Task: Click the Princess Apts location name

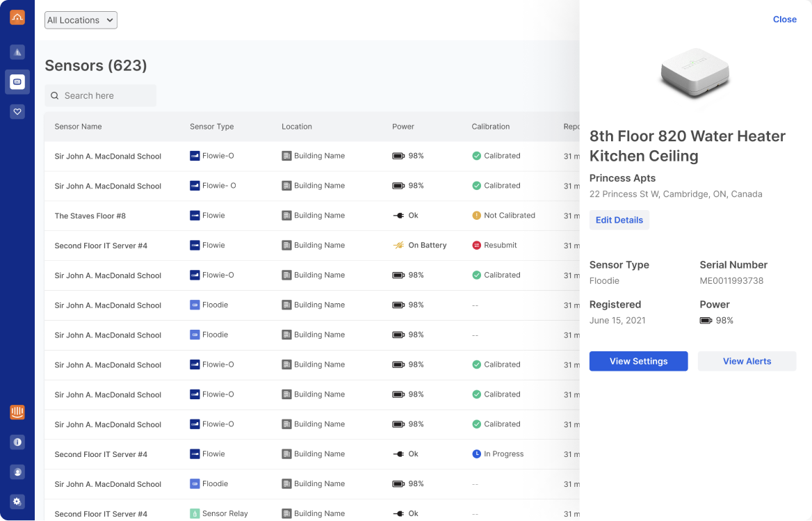Action: [622, 178]
